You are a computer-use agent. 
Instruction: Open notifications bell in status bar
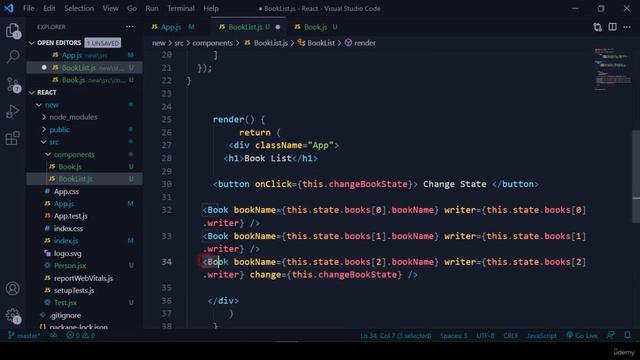pos(627,336)
